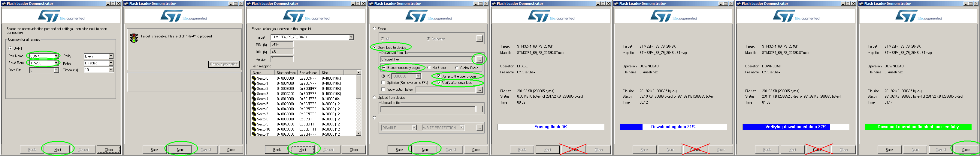Choose Erase necessary pages
Screen dimensions: 980x156
[x=384, y=68]
